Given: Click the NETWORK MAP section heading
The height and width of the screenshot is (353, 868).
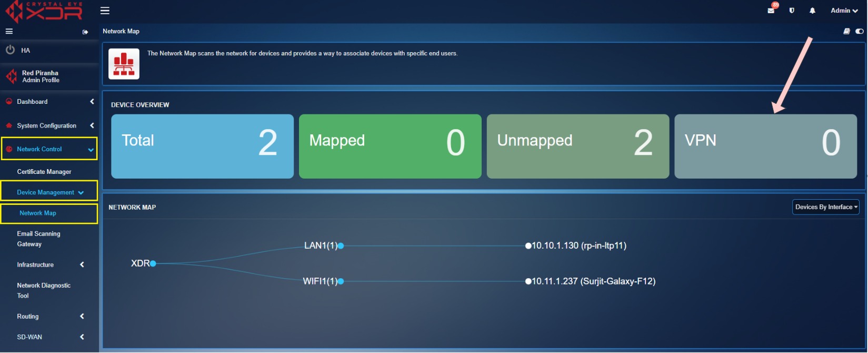Looking at the screenshot, I should pyautogui.click(x=132, y=207).
